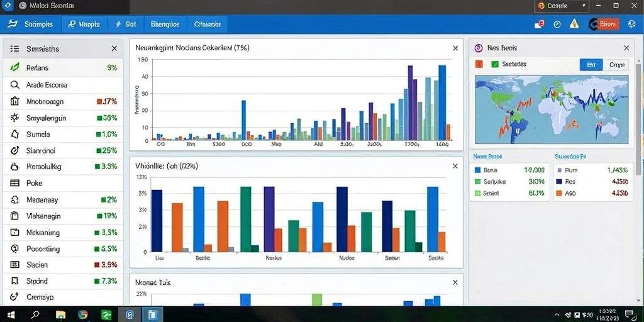Select the trash bin icon in sidebar
Image resolution: width=644 pixels, height=322 pixels.
15,101
